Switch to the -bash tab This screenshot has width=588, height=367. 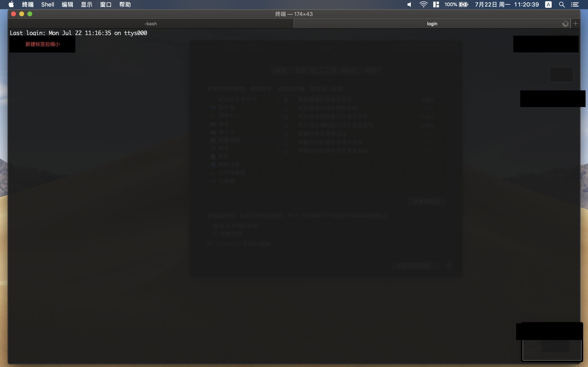point(151,24)
